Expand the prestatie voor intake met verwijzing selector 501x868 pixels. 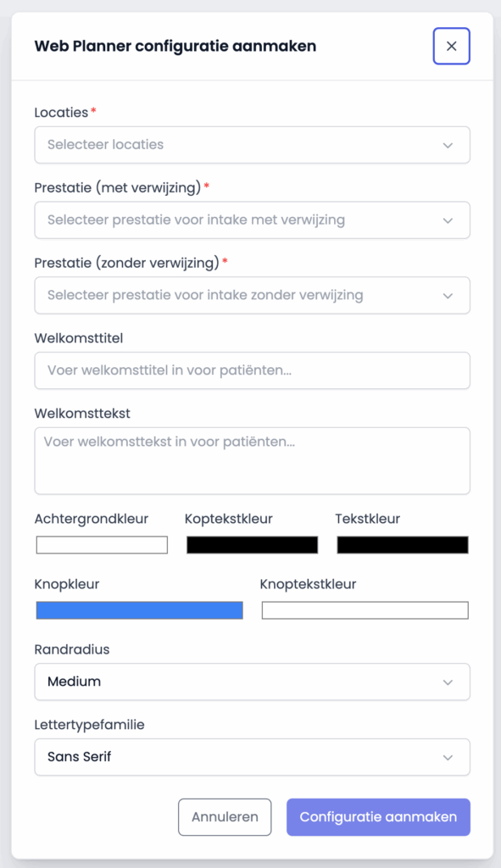click(x=252, y=220)
